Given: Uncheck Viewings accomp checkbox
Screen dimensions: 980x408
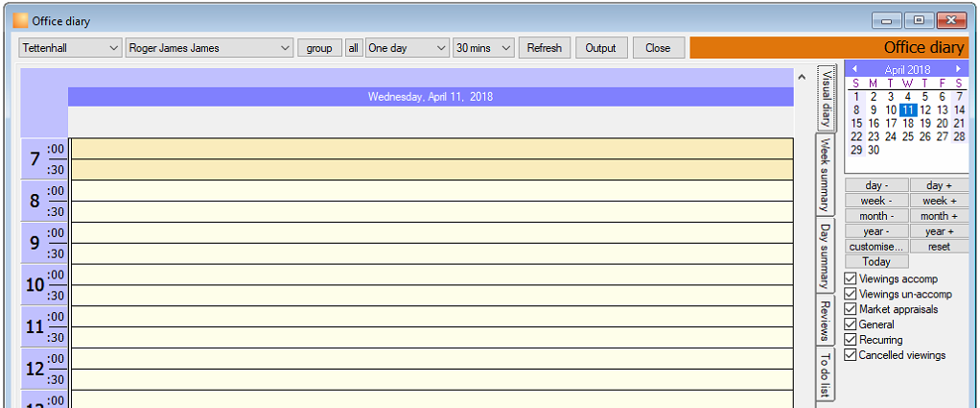Looking at the screenshot, I should tap(850, 278).
